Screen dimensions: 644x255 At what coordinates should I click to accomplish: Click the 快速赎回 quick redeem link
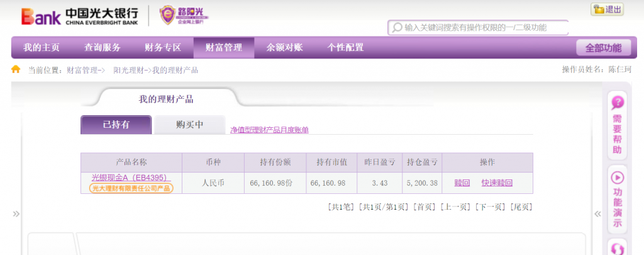497,183
